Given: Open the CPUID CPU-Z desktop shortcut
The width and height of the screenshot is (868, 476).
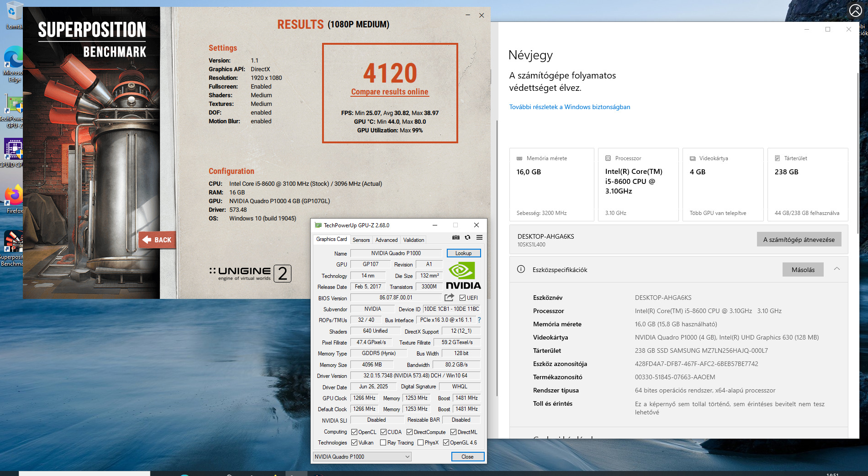Looking at the screenshot, I should point(12,153).
